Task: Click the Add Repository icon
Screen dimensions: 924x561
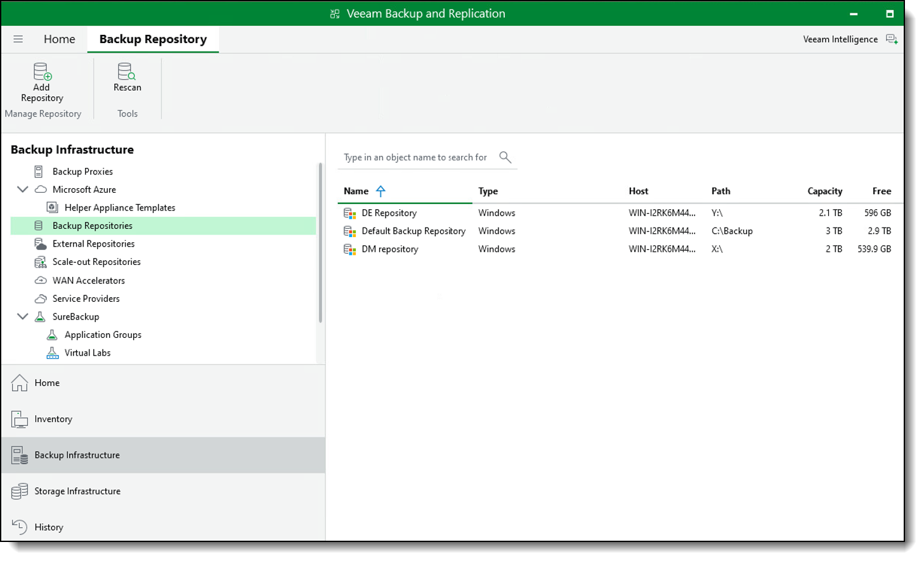Action: coord(42,71)
